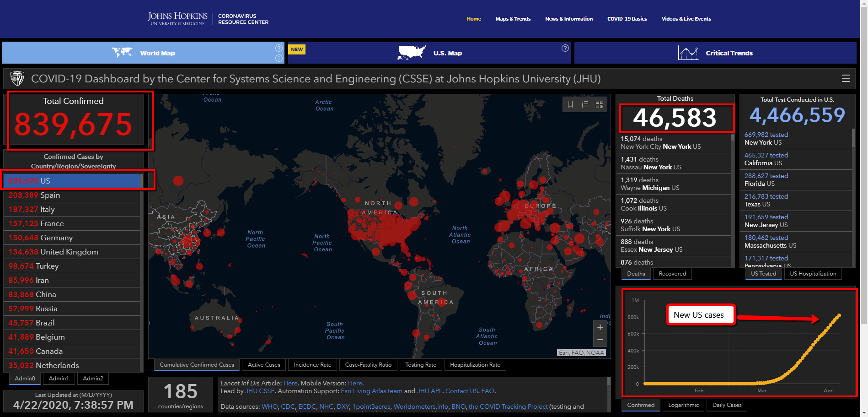
Task: Switch to the Case-Fatality Ratio map tab
Action: pos(368,365)
